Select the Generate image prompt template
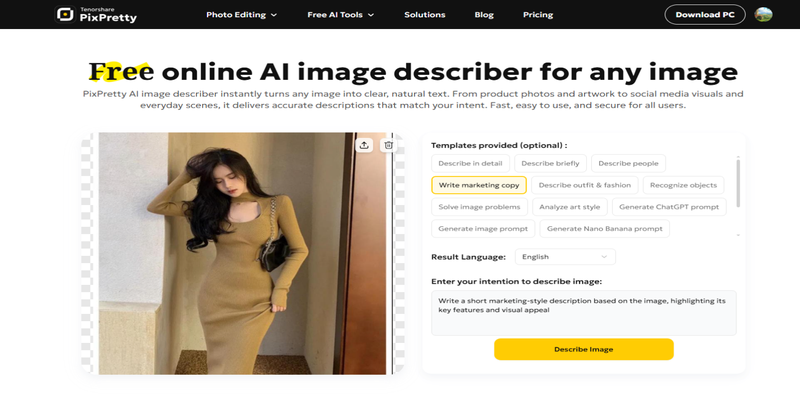800x396 pixels. click(x=483, y=229)
